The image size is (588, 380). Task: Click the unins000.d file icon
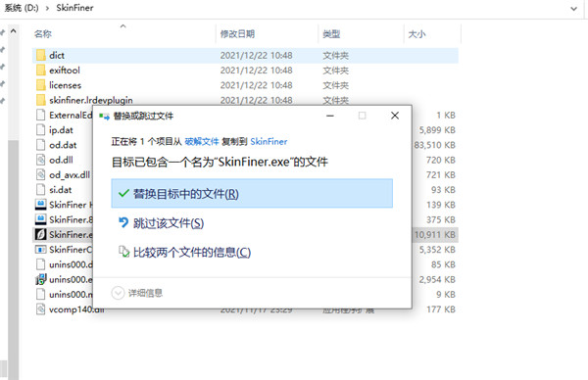40,264
